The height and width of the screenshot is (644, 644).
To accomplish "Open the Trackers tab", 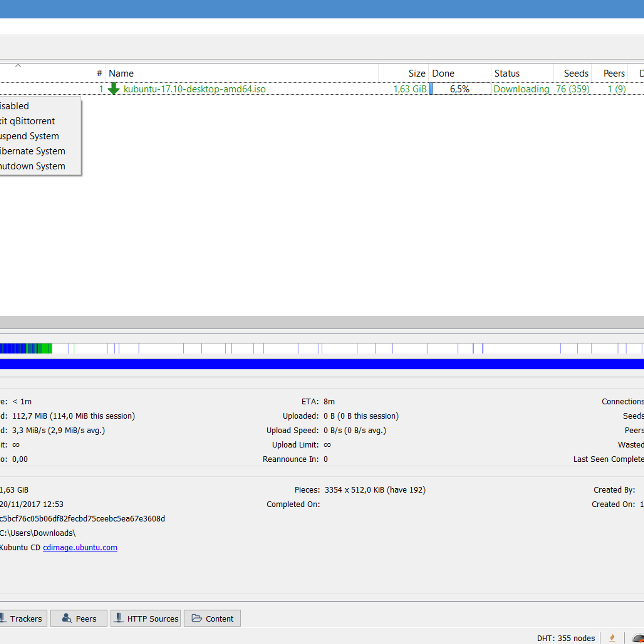I will tap(23, 618).
